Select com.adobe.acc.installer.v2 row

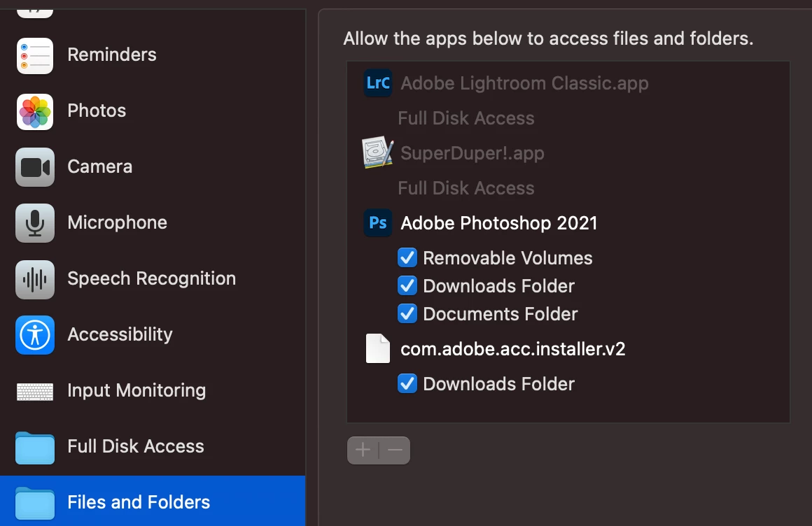[568, 348]
